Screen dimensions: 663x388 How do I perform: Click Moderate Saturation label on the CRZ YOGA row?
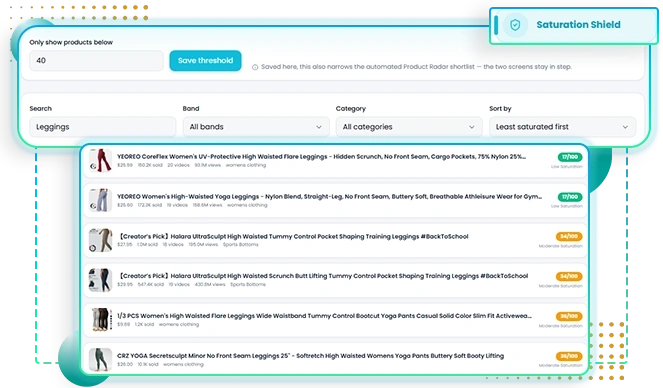coord(561,365)
